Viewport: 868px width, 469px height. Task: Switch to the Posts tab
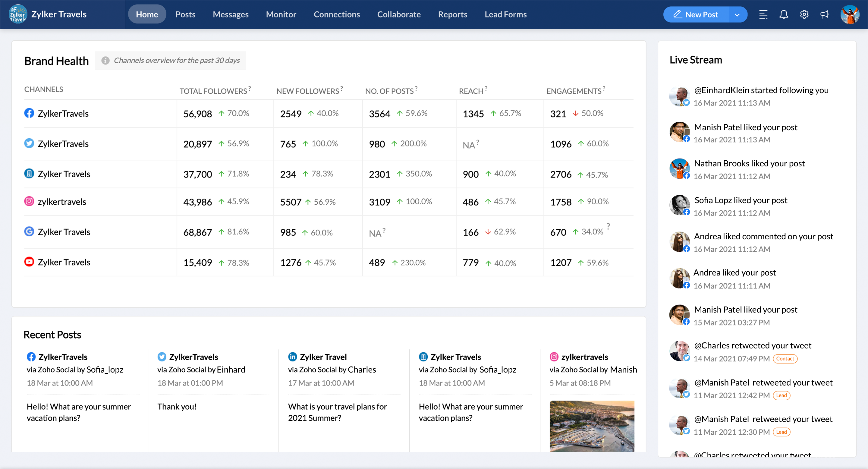tap(185, 14)
